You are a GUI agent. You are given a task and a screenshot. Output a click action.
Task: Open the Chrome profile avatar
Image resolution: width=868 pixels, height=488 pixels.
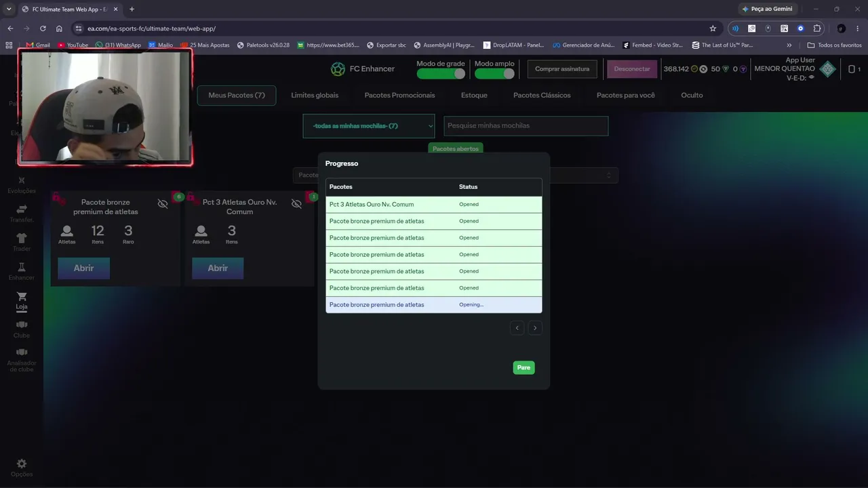842,28
